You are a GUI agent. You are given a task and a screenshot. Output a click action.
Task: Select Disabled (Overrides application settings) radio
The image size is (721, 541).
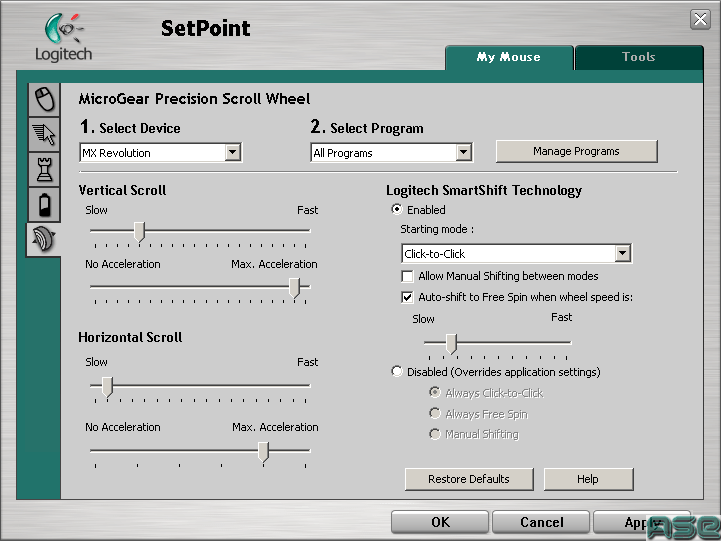click(x=397, y=371)
